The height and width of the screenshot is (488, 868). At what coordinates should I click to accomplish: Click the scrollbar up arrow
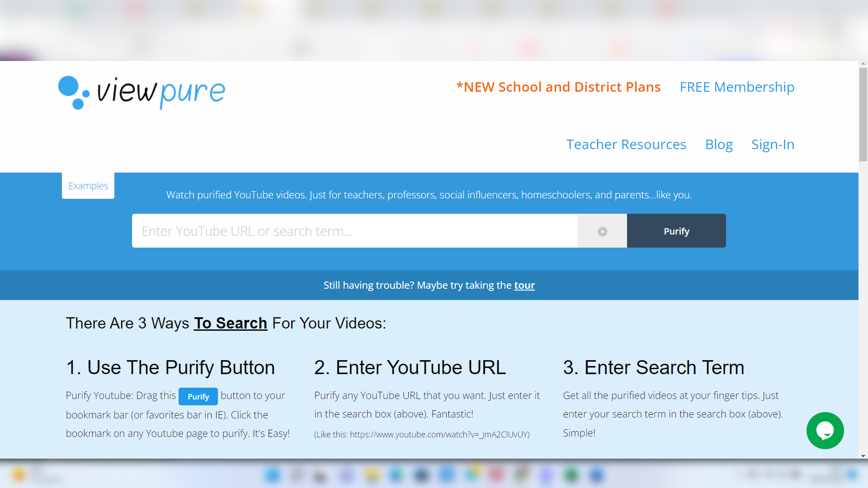(863, 64)
